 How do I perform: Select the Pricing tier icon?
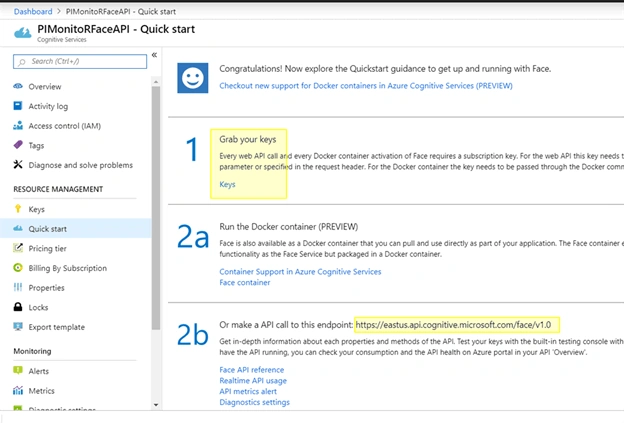[x=18, y=248]
